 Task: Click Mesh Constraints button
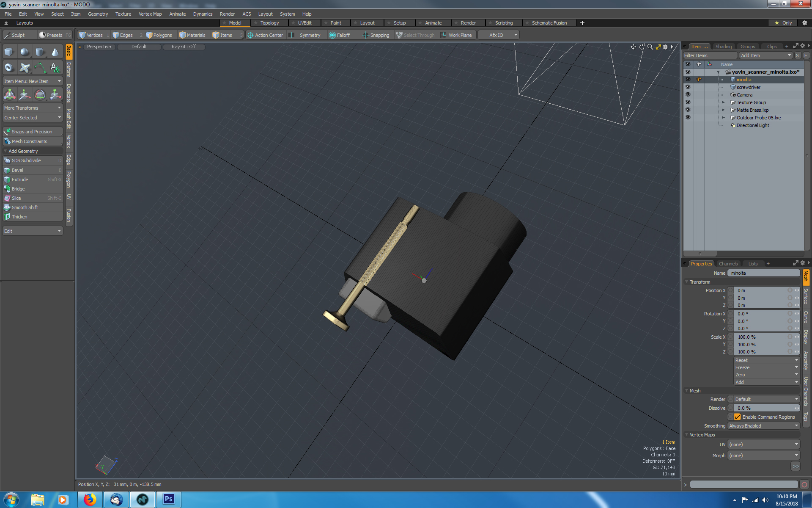tap(33, 141)
